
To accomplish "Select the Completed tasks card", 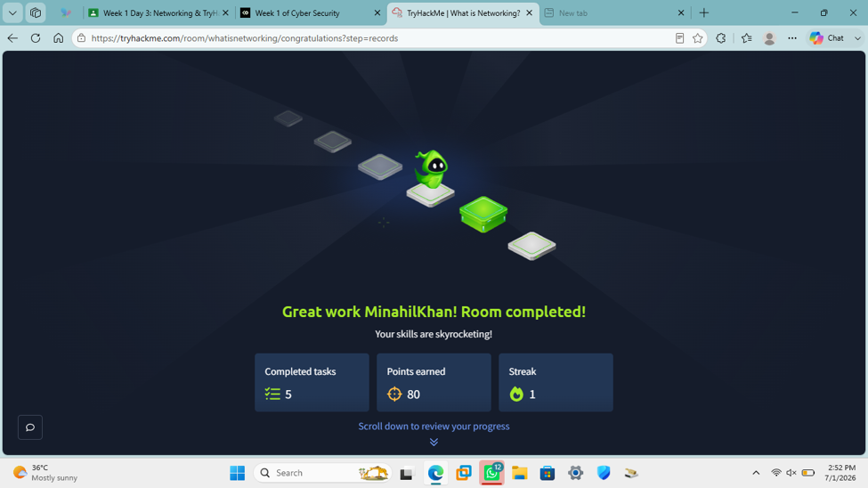I will pos(312,382).
